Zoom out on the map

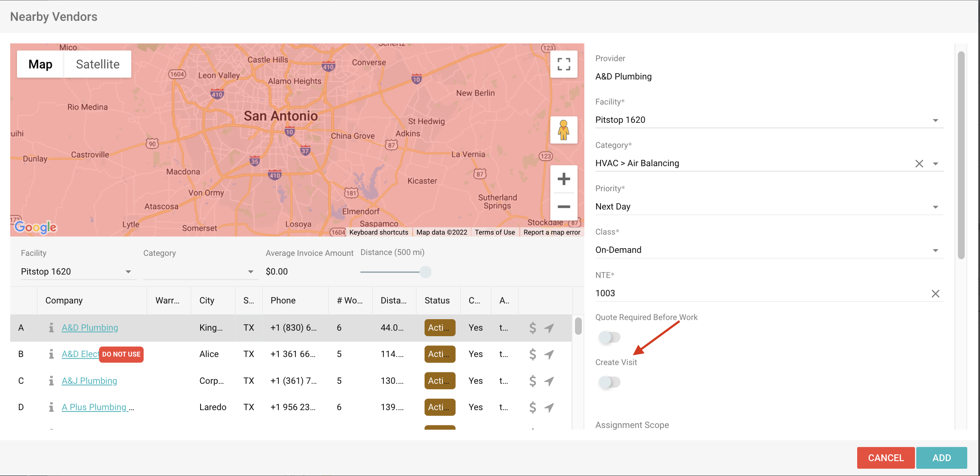click(x=564, y=207)
